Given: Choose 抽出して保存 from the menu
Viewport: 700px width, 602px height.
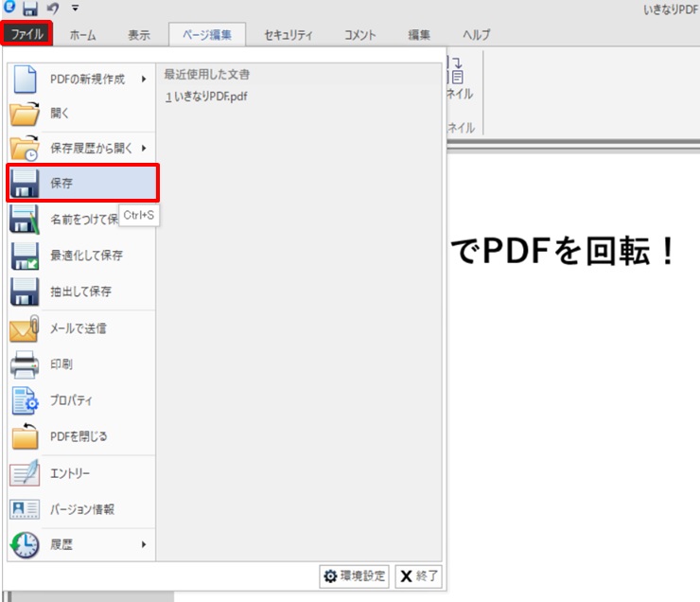Looking at the screenshot, I should coord(80,292).
